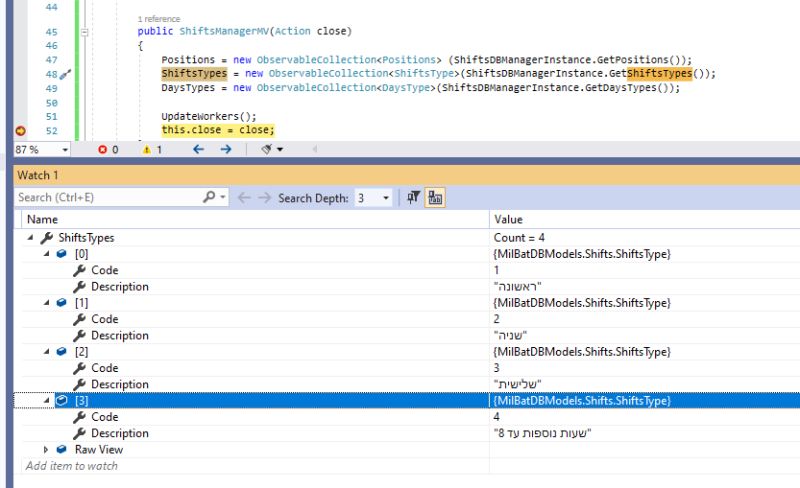Click the wrench icon of Code under [1]

tap(79, 319)
